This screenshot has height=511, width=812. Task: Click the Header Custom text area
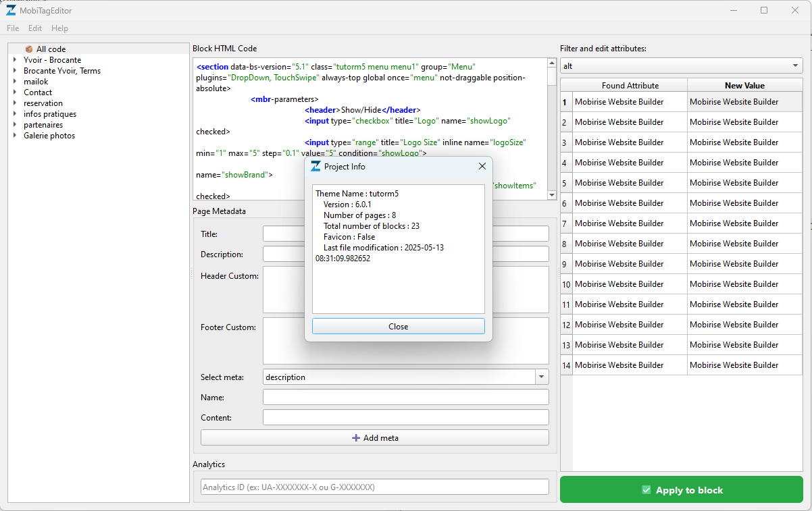(405, 290)
